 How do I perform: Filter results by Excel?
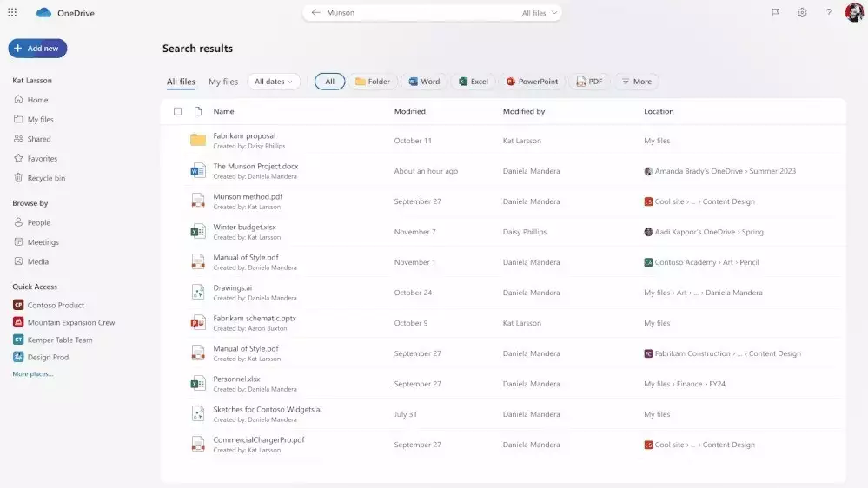[x=474, y=82]
